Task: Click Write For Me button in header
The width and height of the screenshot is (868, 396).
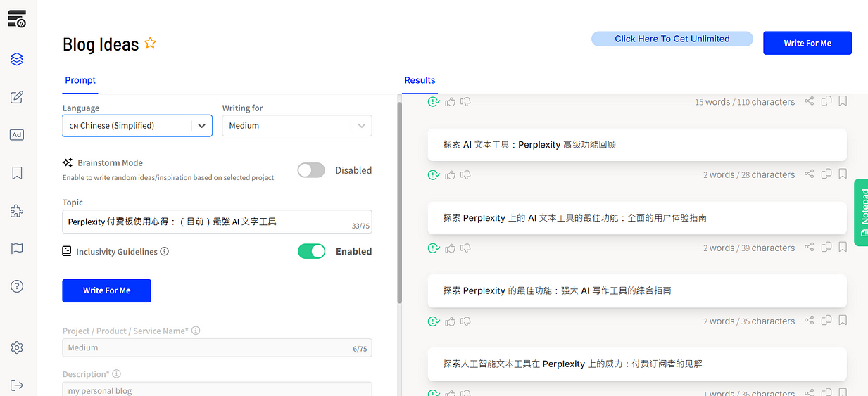Action: click(x=807, y=43)
